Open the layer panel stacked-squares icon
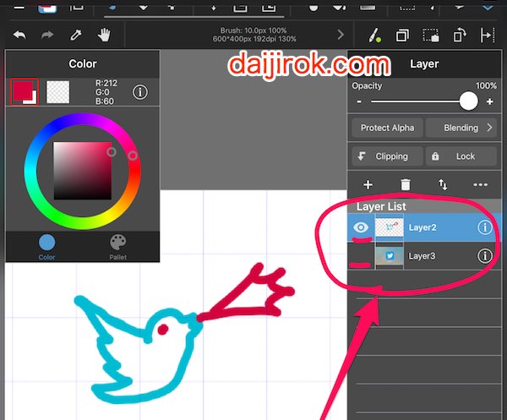Screen dimensions: 507x420 402,35
